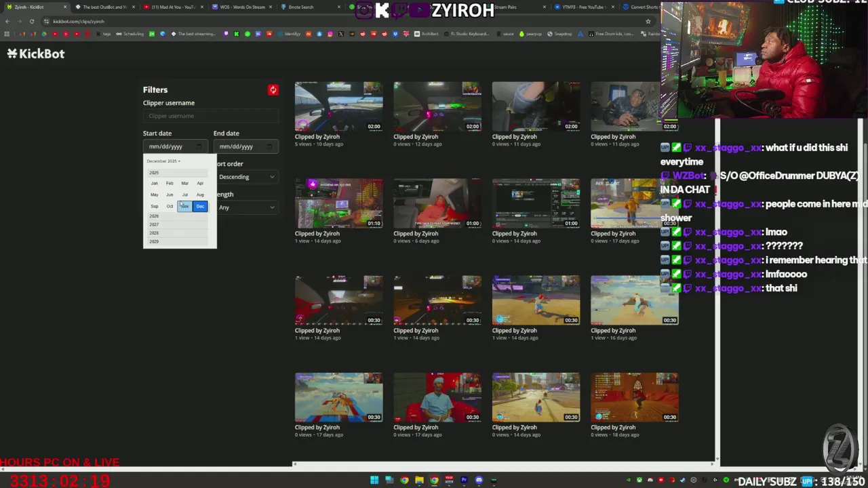Bookmark this page with the star icon
The image size is (868, 488).
[648, 21]
